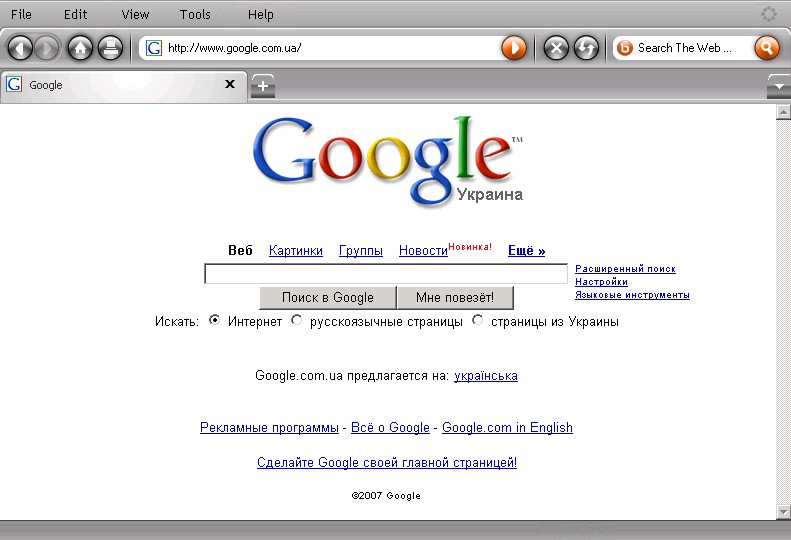The width and height of the screenshot is (791, 540).
Task: Click the scrollbar up arrow
Action: click(783, 112)
